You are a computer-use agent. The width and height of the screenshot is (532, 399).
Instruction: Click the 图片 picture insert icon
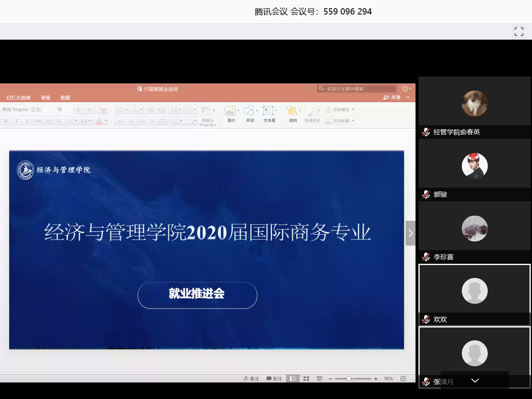pos(230,111)
